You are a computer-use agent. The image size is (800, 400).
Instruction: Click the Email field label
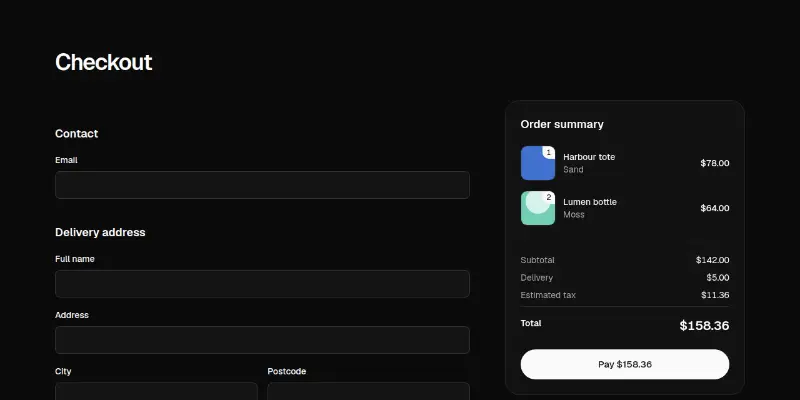[66, 160]
